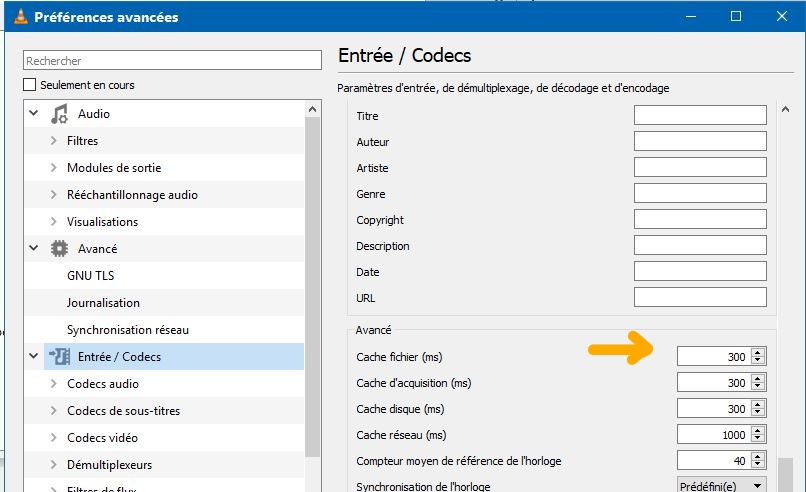The width and height of the screenshot is (806, 492).
Task: Close the Préférences avancées window
Action: [782, 16]
